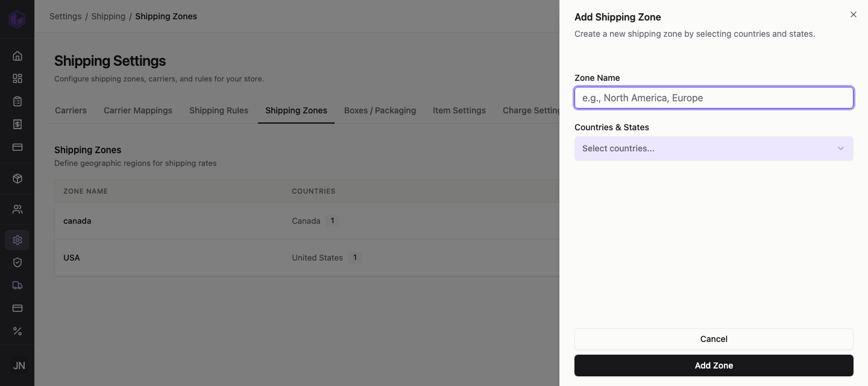Image resolution: width=868 pixels, height=386 pixels.
Task: Select the Shipping Zones tab
Action: (296, 110)
